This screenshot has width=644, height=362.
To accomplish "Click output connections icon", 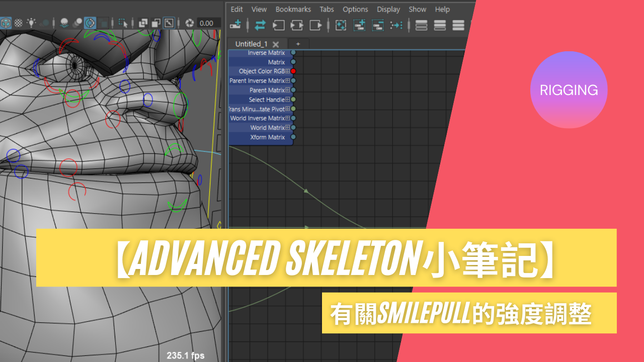I will [x=315, y=25].
